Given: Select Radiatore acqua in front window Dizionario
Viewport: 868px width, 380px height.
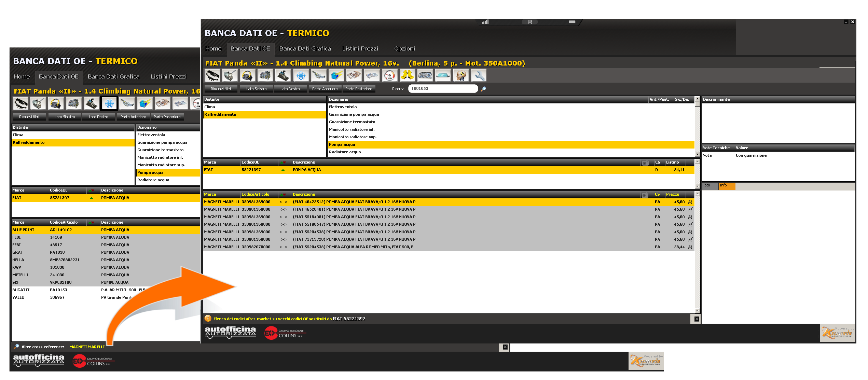Looking at the screenshot, I should point(511,152).
